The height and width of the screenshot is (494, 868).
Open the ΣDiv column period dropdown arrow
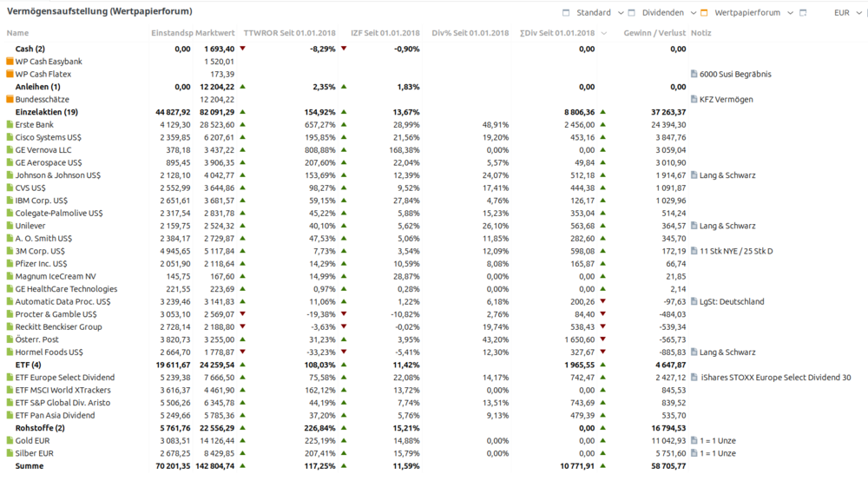coord(604,33)
